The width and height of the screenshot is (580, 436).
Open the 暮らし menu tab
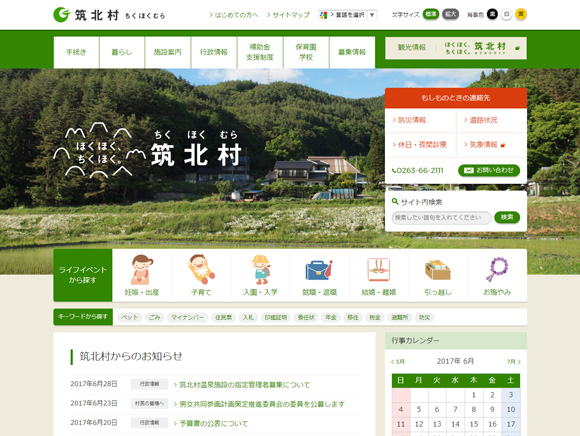pyautogui.click(x=122, y=52)
